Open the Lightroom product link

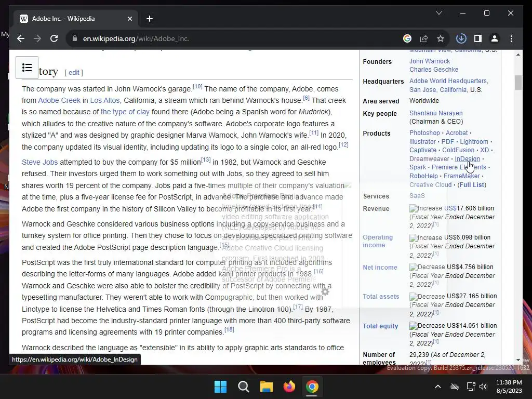pos(474,142)
